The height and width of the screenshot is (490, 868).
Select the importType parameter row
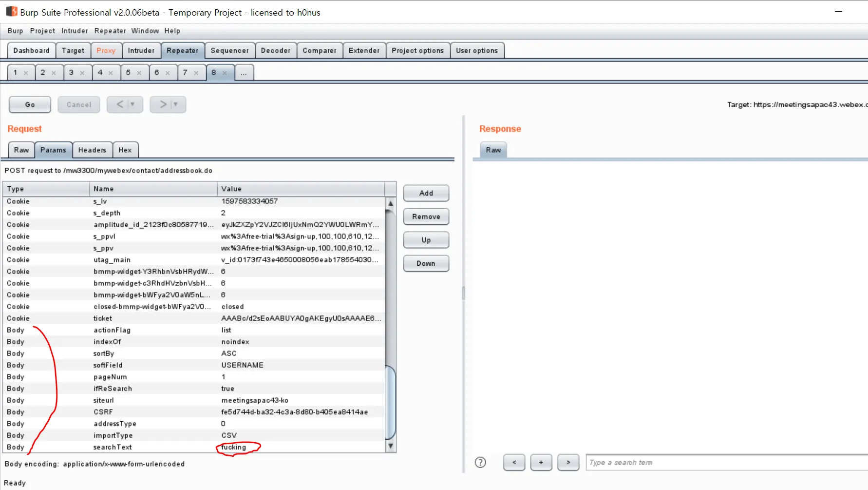click(x=194, y=435)
